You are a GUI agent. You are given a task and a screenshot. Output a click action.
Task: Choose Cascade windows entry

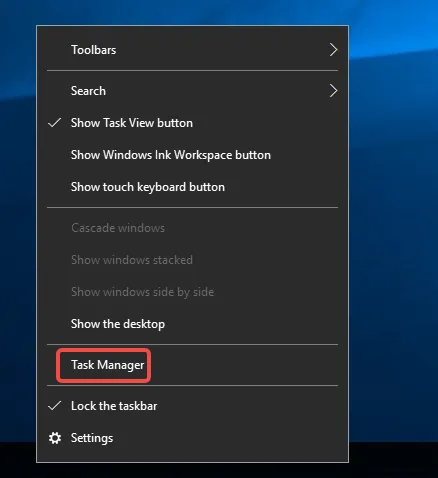pos(192,228)
